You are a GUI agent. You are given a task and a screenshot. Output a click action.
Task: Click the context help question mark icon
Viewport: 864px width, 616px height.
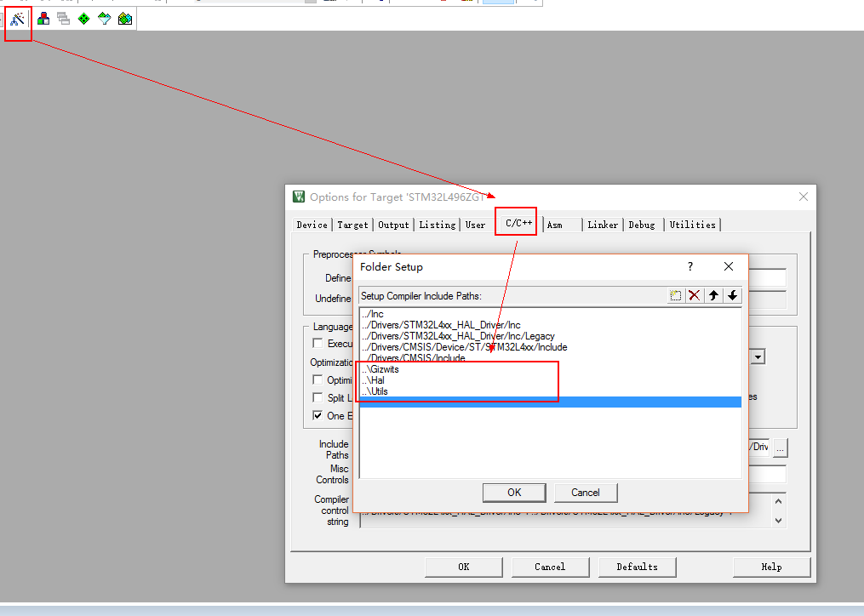click(x=689, y=266)
